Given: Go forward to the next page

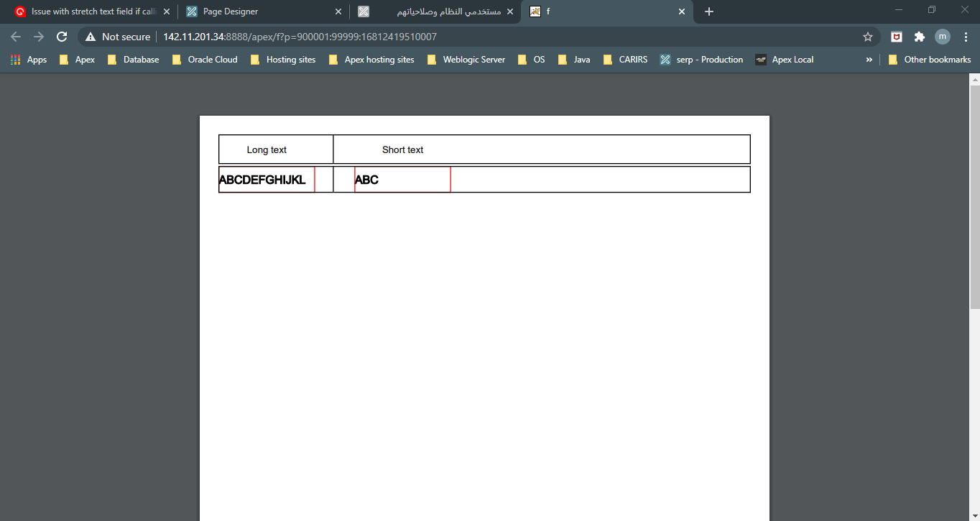Looking at the screenshot, I should coord(39,37).
